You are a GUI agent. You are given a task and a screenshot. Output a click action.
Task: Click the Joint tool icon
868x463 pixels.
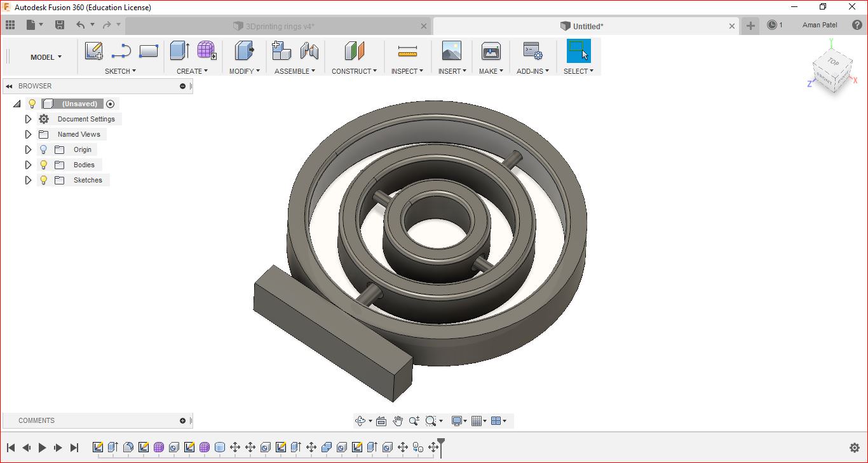[x=309, y=51]
